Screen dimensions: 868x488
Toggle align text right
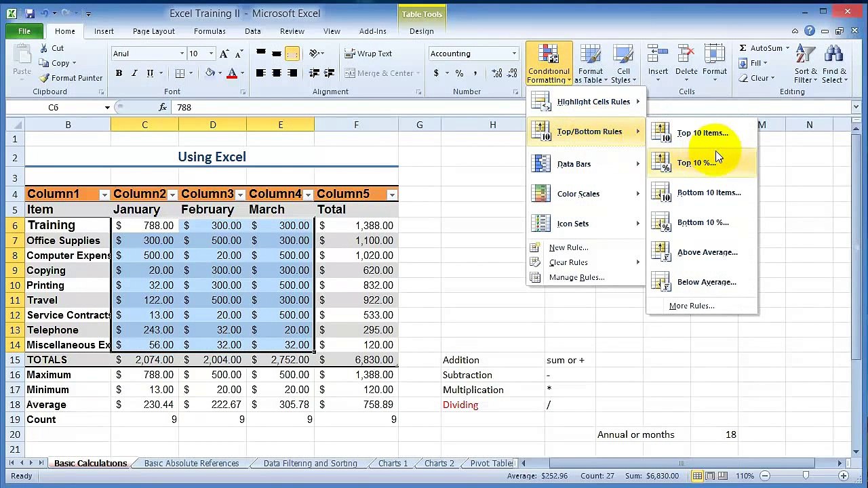292,73
